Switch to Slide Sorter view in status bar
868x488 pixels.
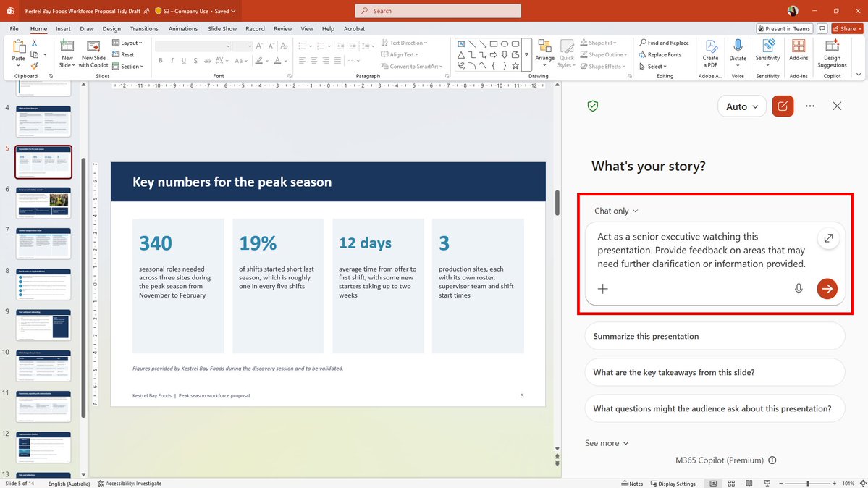click(x=731, y=484)
